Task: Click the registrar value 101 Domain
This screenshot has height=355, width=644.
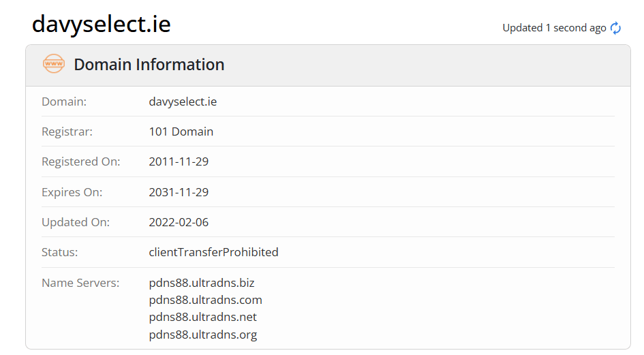Action: tap(181, 132)
